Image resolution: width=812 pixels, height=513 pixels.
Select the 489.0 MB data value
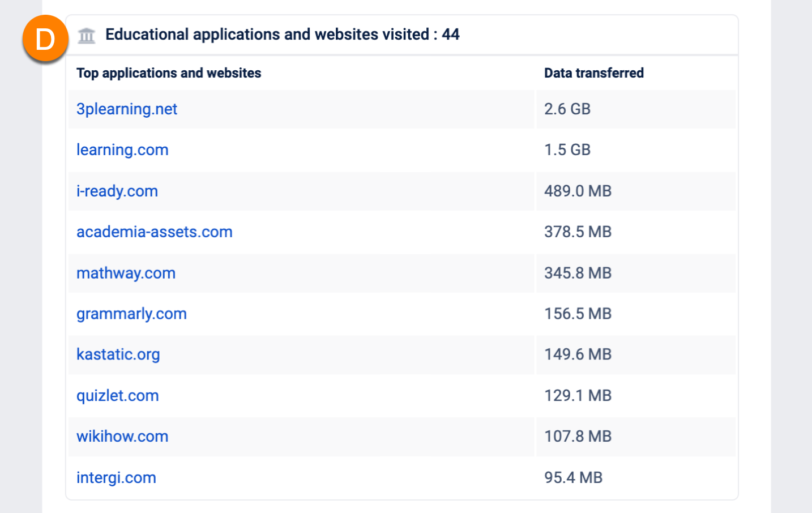point(578,191)
